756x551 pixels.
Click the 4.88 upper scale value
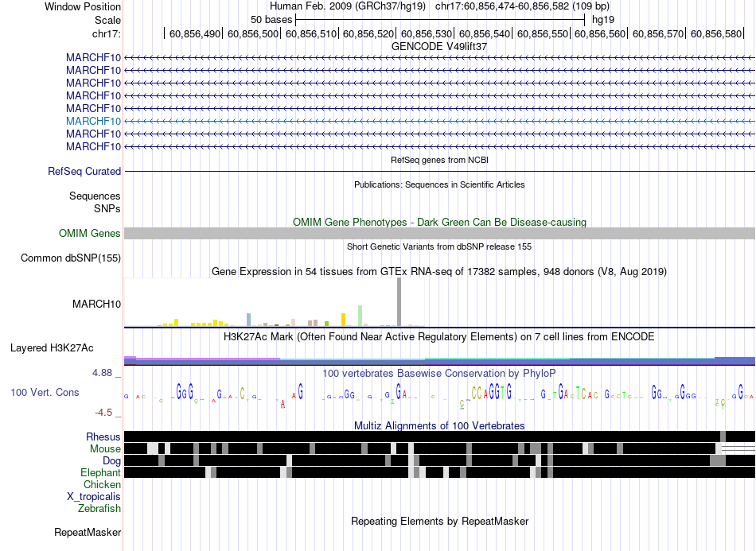pos(102,373)
